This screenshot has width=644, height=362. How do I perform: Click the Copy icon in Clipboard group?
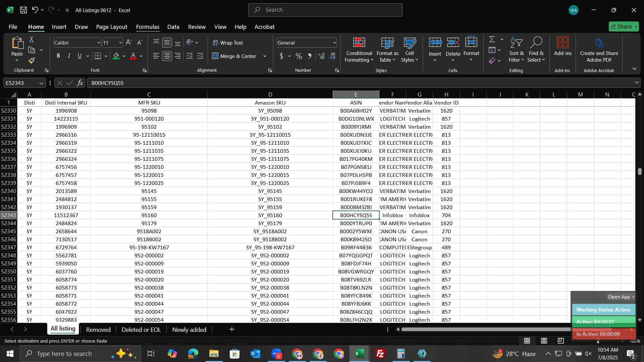(x=32, y=50)
